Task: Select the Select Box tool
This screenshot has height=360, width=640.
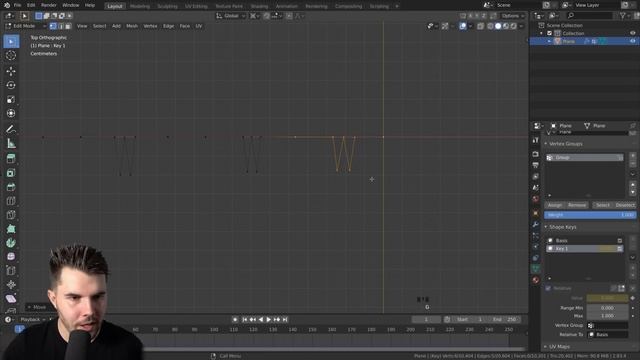Action: [x=11, y=42]
